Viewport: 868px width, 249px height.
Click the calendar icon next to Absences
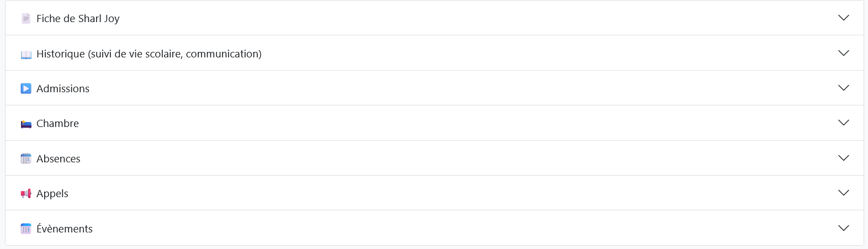click(26, 159)
